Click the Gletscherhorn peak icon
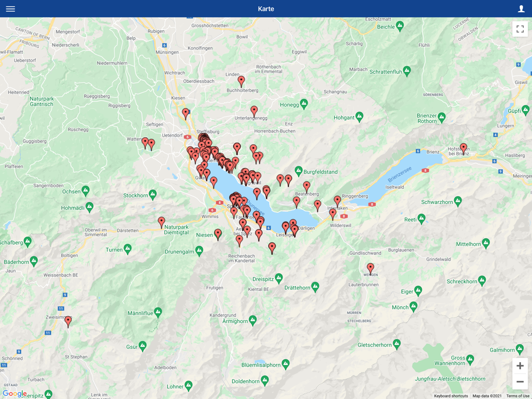Screen dimensions: 532x399 tap(397, 344)
